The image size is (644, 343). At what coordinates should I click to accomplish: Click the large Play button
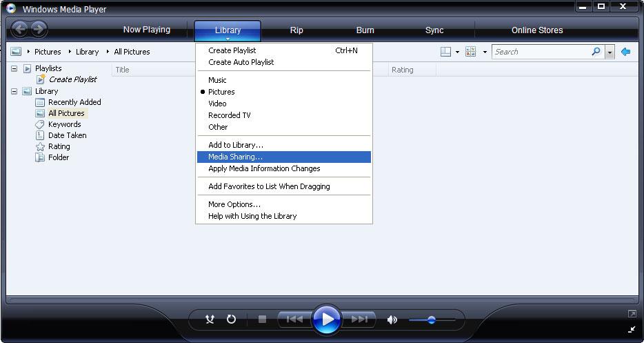click(x=327, y=319)
